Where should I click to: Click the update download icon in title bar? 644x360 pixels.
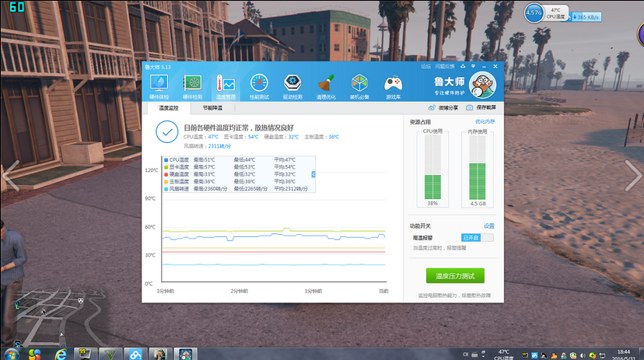[x=463, y=66]
